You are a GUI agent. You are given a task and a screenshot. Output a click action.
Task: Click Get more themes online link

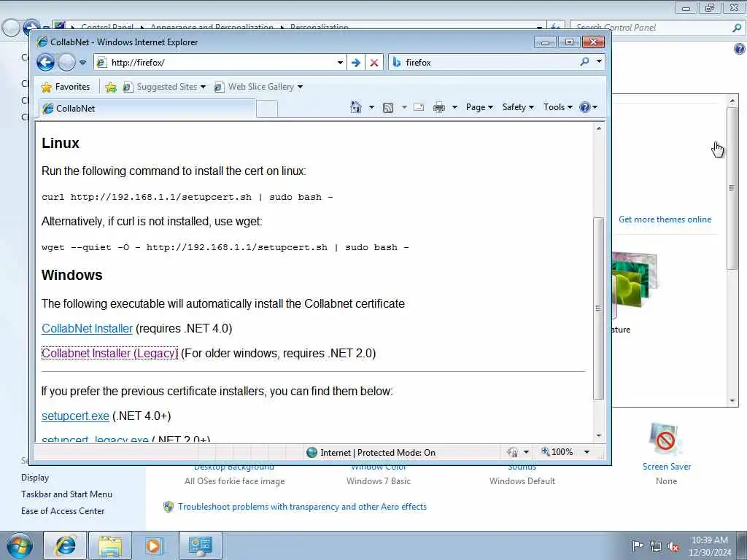(665, 219)
